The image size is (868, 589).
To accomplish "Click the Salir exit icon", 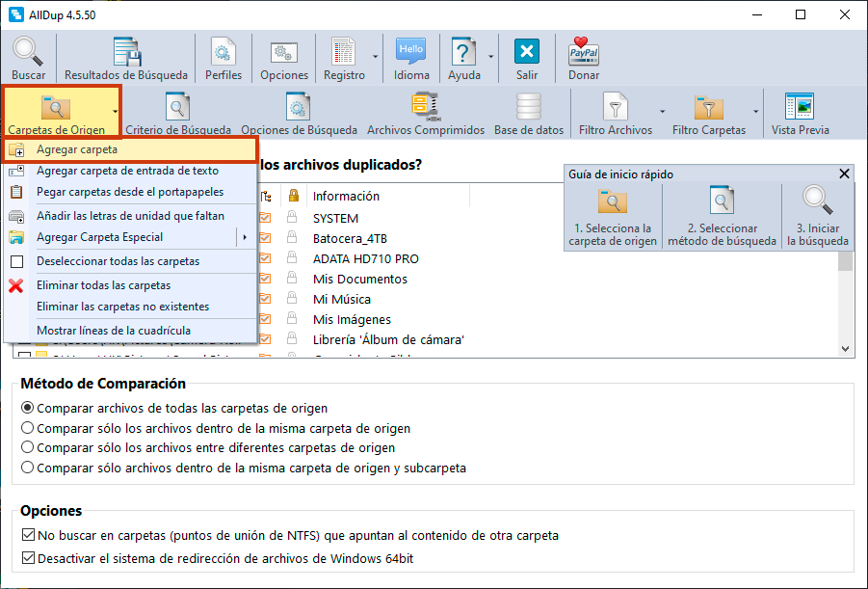I will tap(526, 51).
